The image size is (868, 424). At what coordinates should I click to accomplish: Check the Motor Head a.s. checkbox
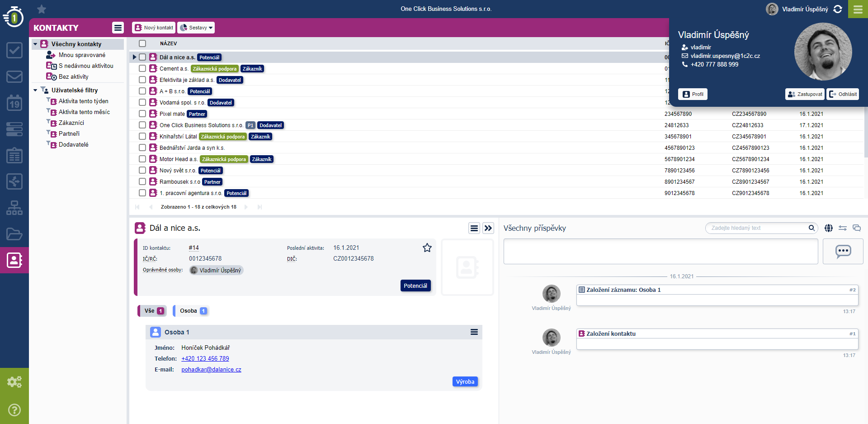(142, 159)
